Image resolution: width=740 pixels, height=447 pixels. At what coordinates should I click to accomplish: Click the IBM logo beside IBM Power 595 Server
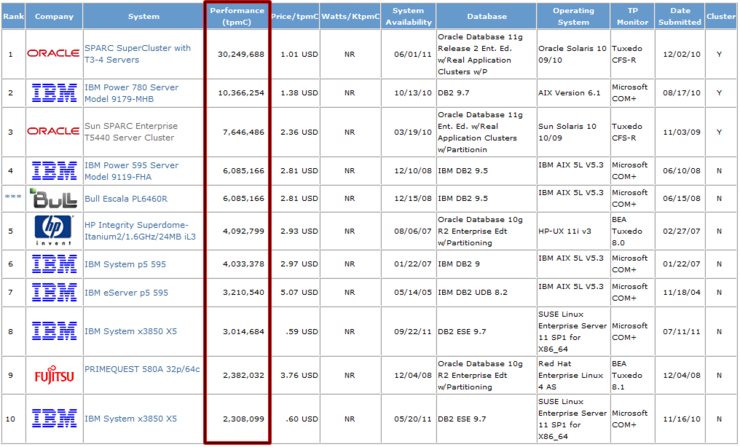tap(54, 170)
